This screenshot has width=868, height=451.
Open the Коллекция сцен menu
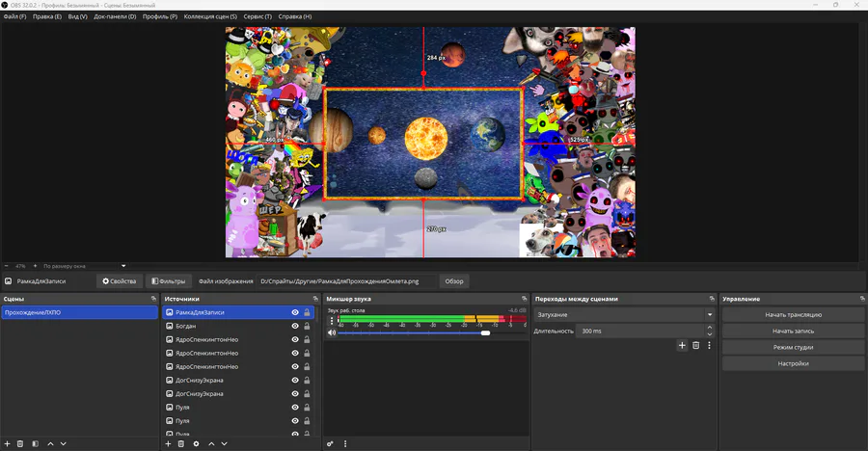(210, 16)
